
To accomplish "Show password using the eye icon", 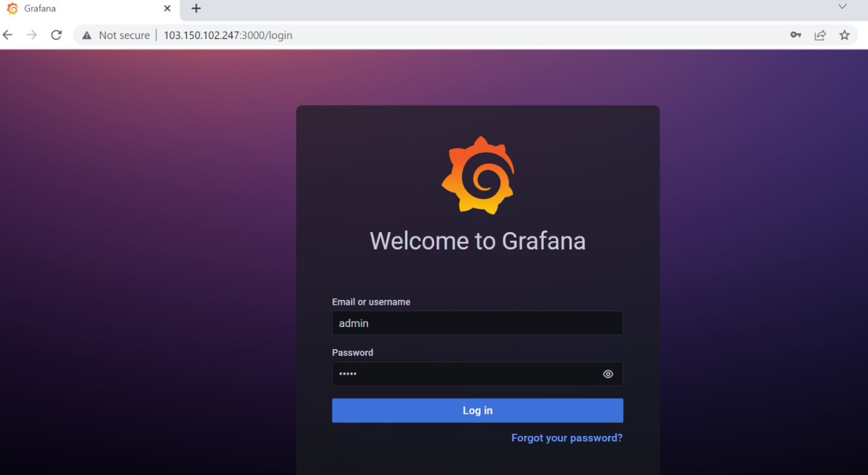I will 607,374.
